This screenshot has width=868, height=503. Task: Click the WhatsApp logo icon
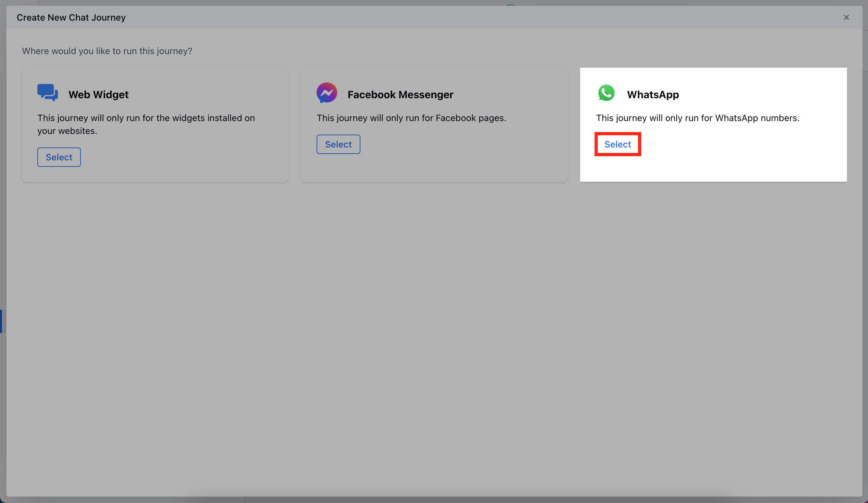click(x=606, y=93)
